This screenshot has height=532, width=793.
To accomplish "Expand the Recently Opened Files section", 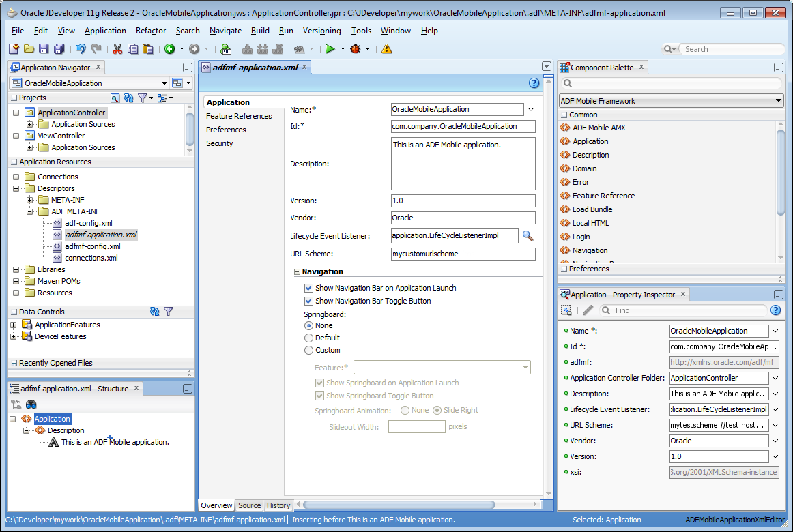I will [14, 364].
